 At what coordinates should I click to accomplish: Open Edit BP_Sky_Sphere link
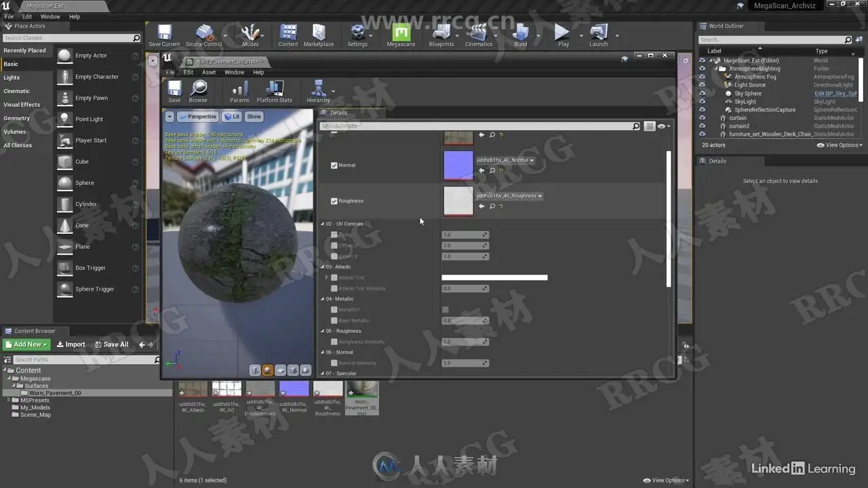pyautogui.click(x=835, y=94)
